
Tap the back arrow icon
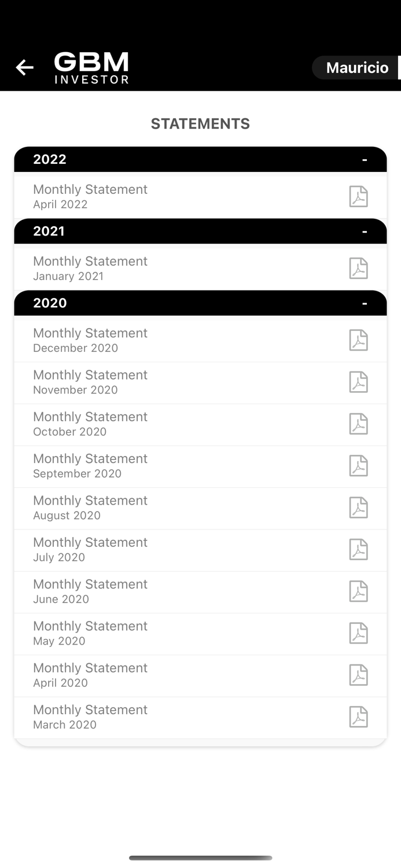click(x=24, y=68)
